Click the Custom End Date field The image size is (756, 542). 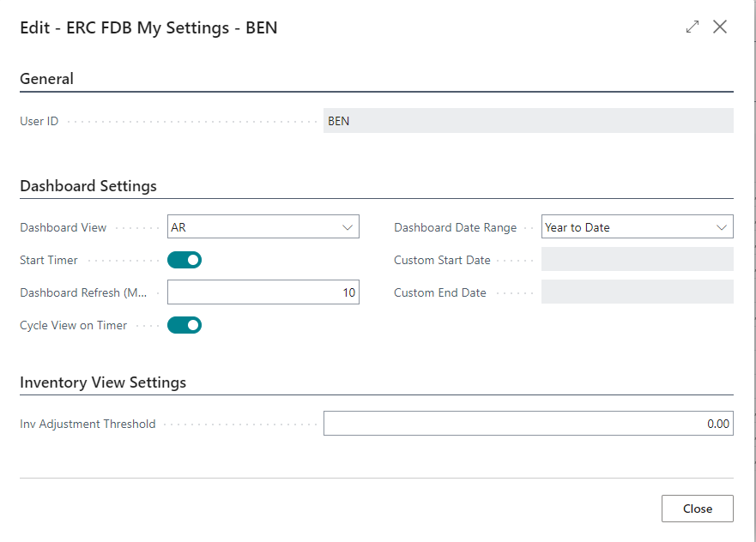[x=638, y=292]
